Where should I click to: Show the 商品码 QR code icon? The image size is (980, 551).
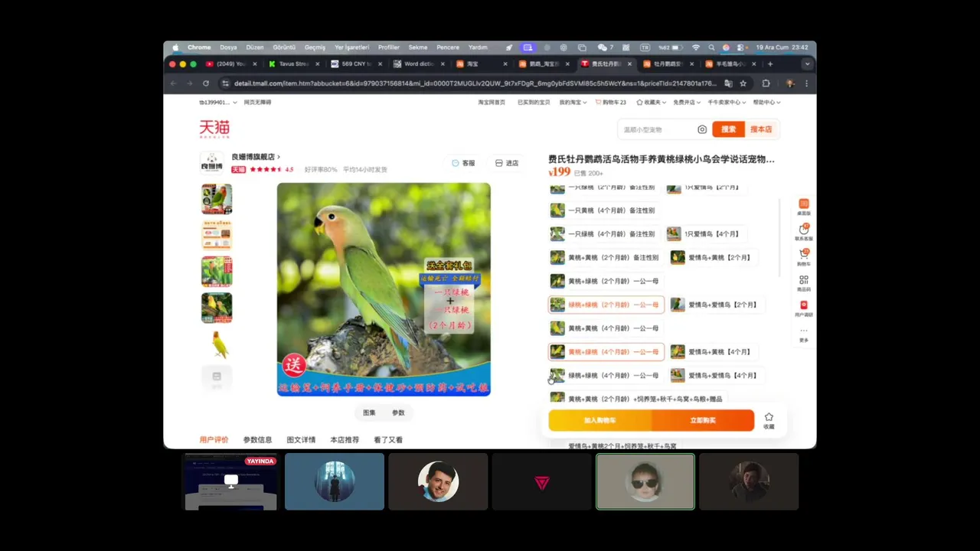pos(804,283)
